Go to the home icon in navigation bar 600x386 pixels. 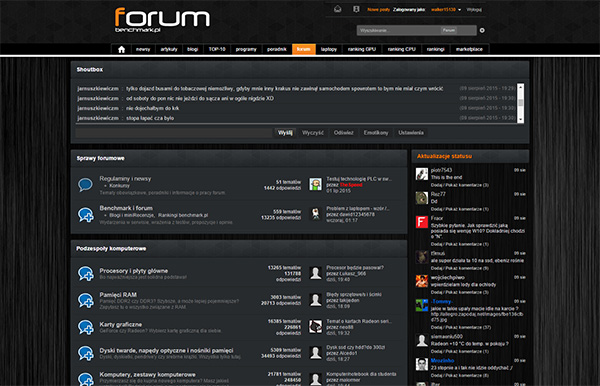click(x=121, y=49)
